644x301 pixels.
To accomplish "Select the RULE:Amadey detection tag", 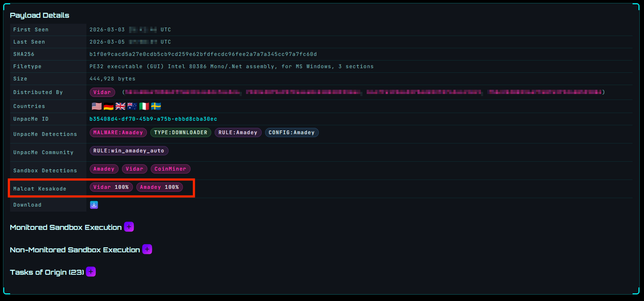I will (238, 133).
